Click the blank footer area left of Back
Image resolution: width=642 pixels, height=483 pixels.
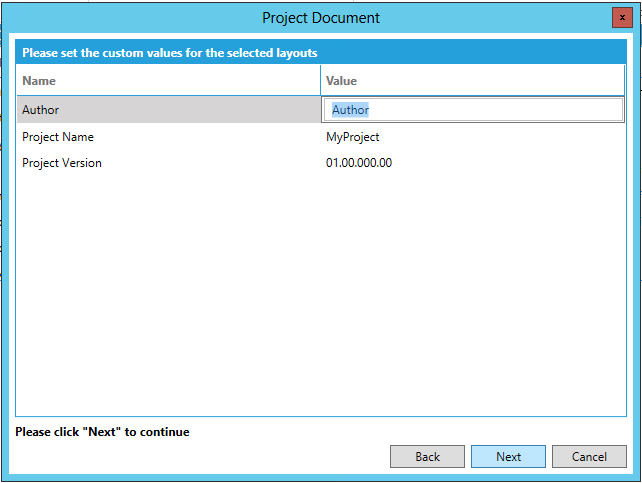(x=200, y=456)
